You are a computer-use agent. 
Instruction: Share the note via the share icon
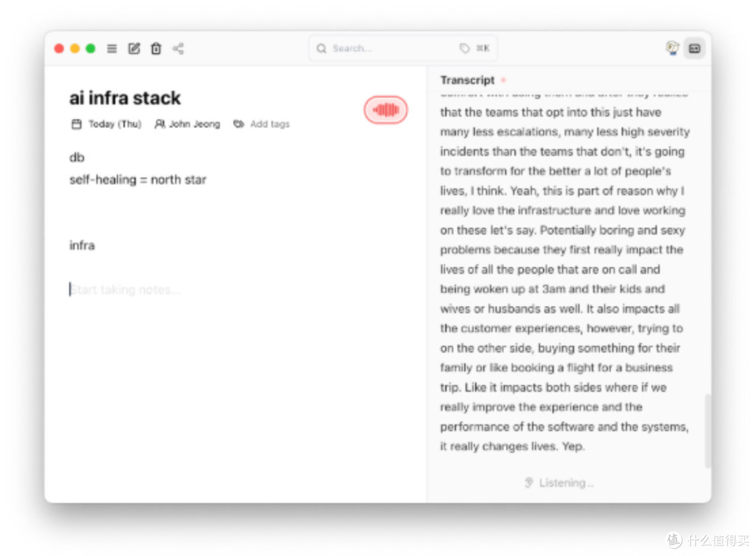tap(178, 48)
